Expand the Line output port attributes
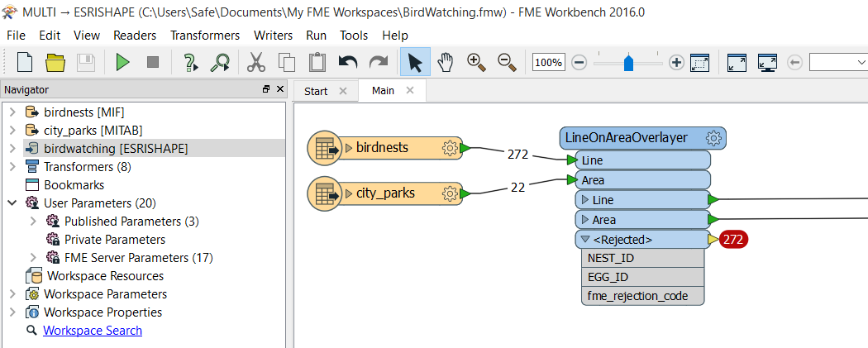The height and width of the screenshot is (348, 868). (x=585, y=200)
